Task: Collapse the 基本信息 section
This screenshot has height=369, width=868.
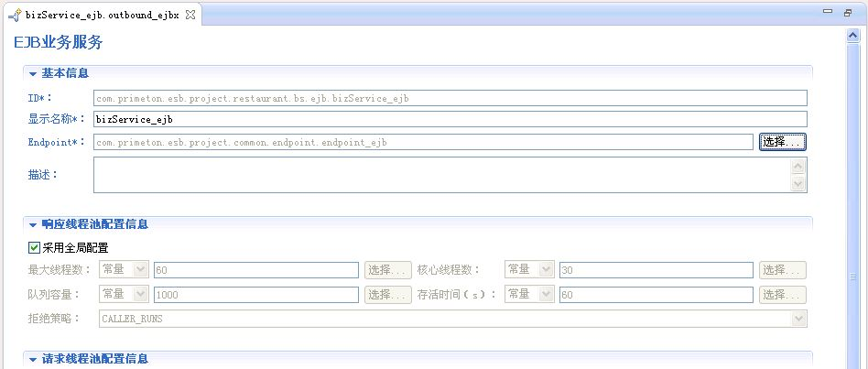Action: (x=33, y=73)
